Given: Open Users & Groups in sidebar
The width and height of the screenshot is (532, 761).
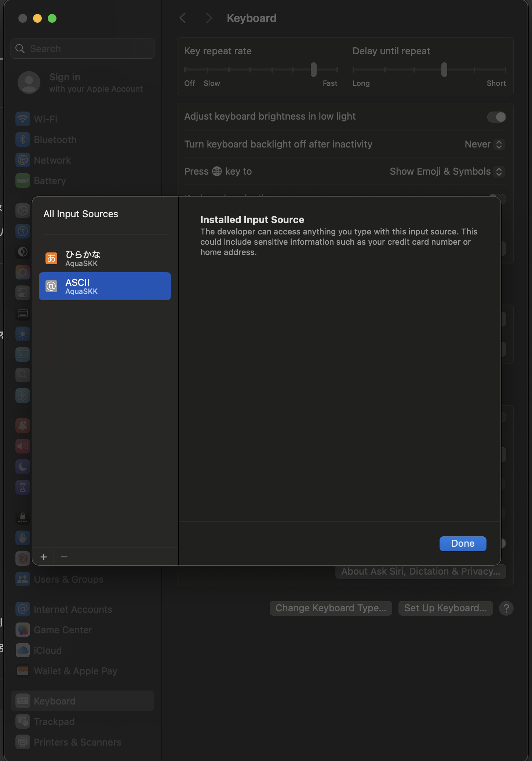Looking at the screenshot, I should 83,579.
